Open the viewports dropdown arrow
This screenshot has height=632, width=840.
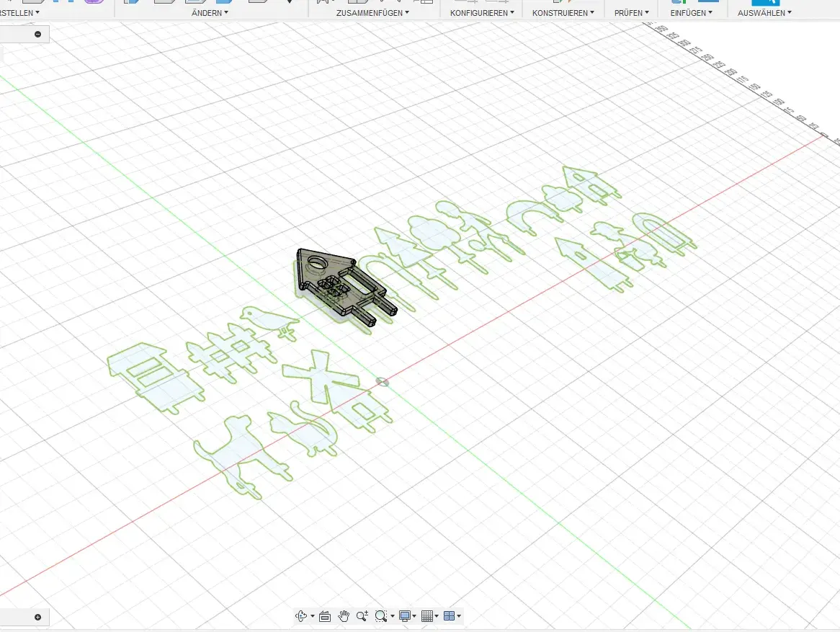[x=459, y=616]
